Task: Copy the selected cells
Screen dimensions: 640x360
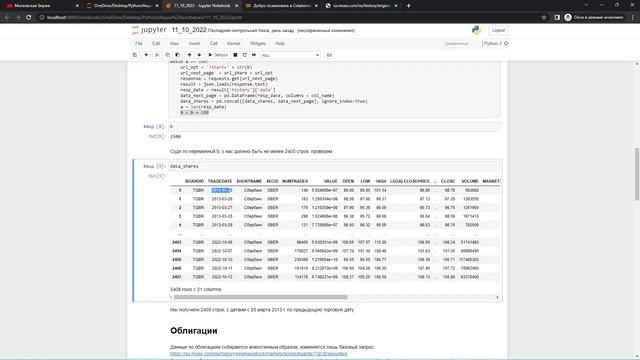Action: click(167, 55)
